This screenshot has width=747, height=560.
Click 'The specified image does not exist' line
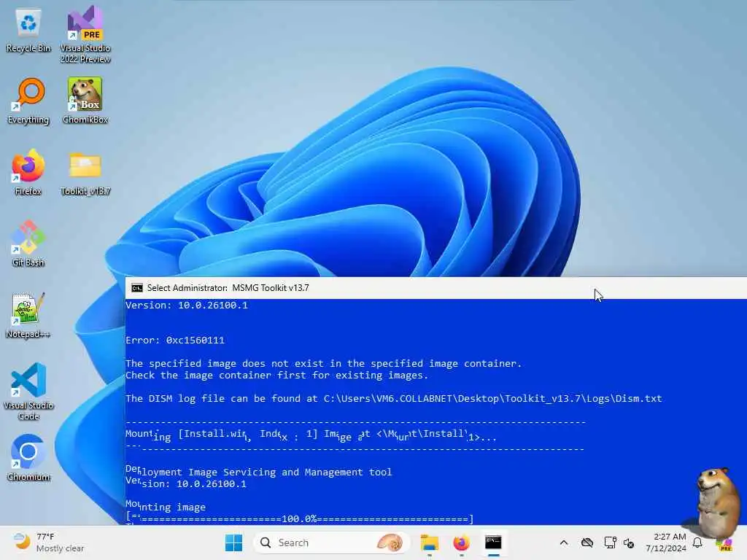[323, 363]
